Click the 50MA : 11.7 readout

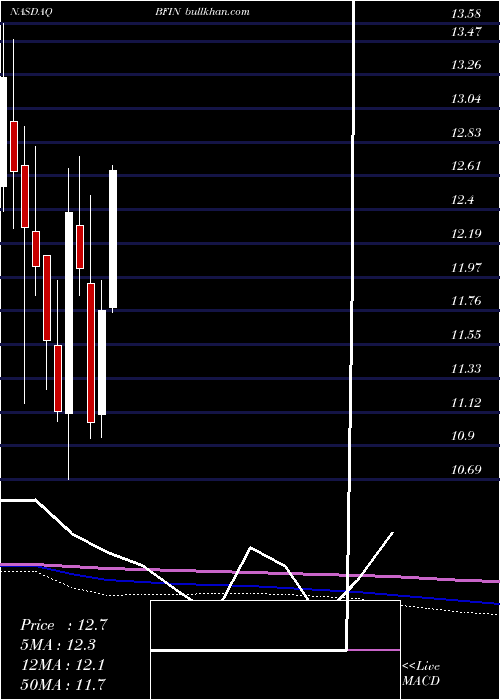coord(64,684)
